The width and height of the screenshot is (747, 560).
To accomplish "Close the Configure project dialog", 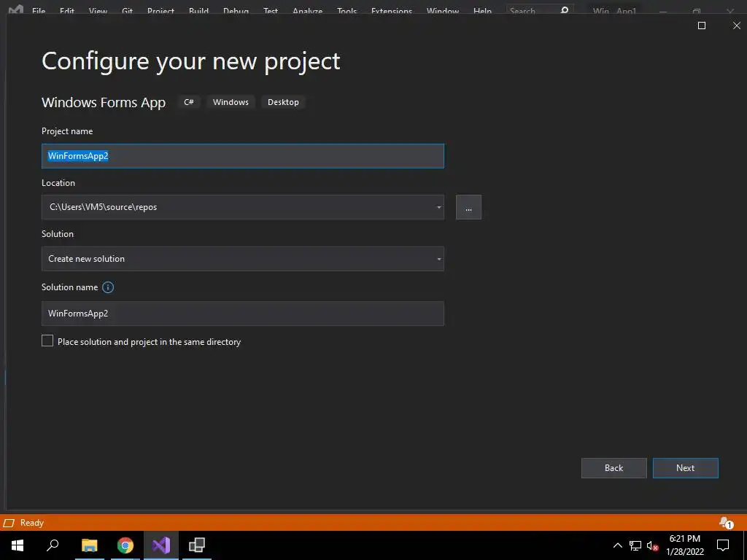I will point(737,26).
